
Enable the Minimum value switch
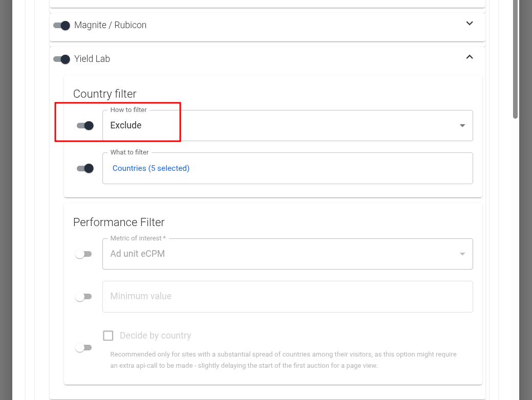coord(83,297)
